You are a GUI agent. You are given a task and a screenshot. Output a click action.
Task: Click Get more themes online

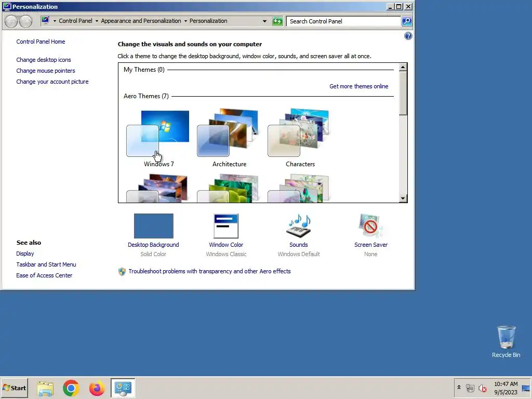point(358,86)
